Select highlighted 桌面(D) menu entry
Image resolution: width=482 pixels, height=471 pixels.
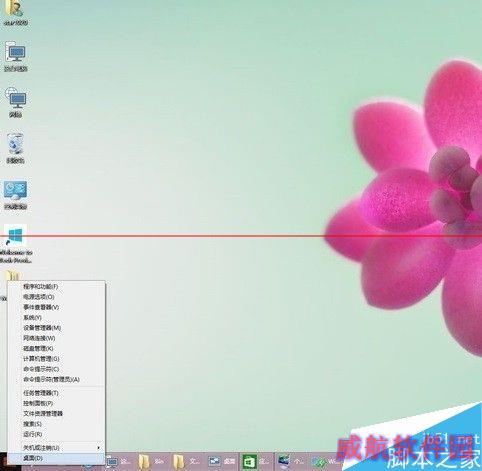(56, 458)
